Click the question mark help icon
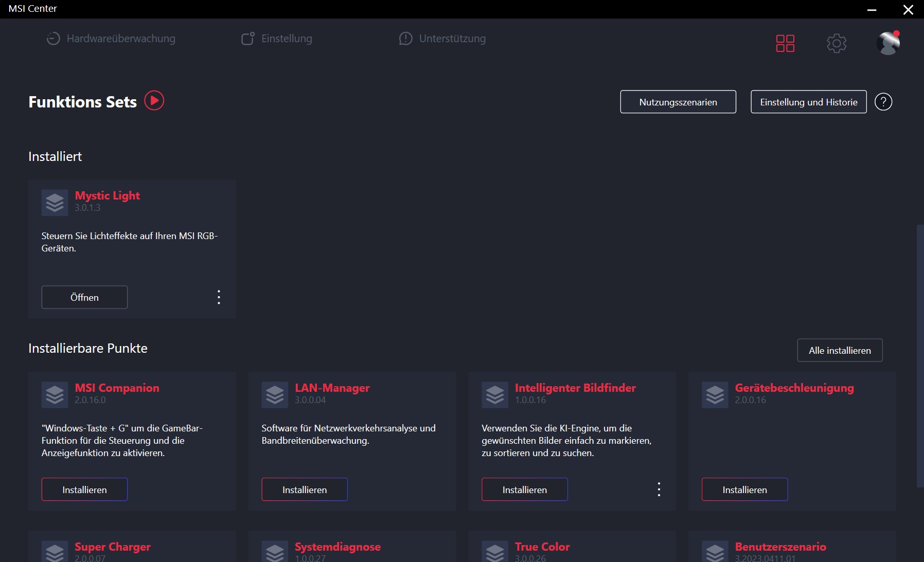Screen dimensions: 924x562 pos(883,102)
